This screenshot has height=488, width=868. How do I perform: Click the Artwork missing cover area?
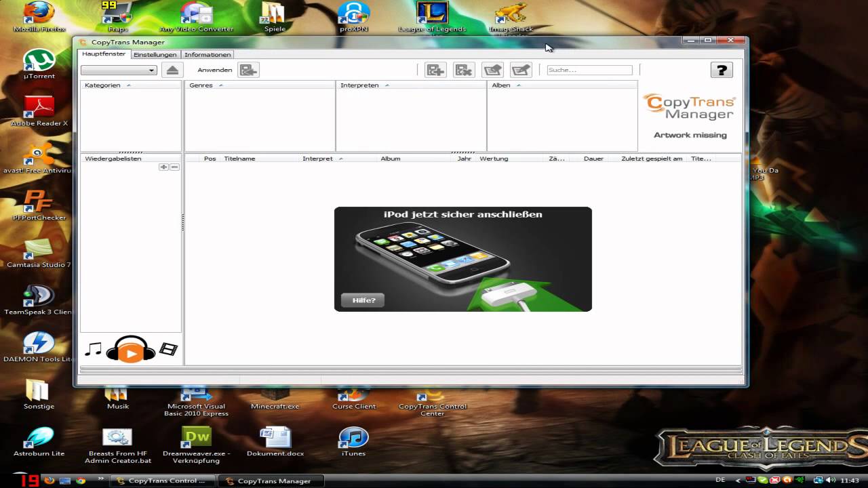(x=690, y=117)
